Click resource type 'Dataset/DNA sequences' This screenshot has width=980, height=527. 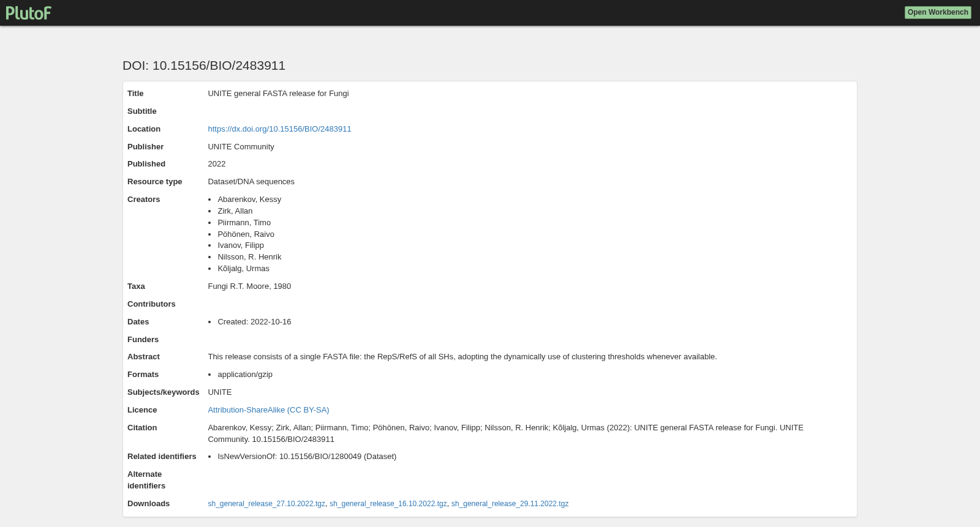pyautogui.click(x=251, y=182)
